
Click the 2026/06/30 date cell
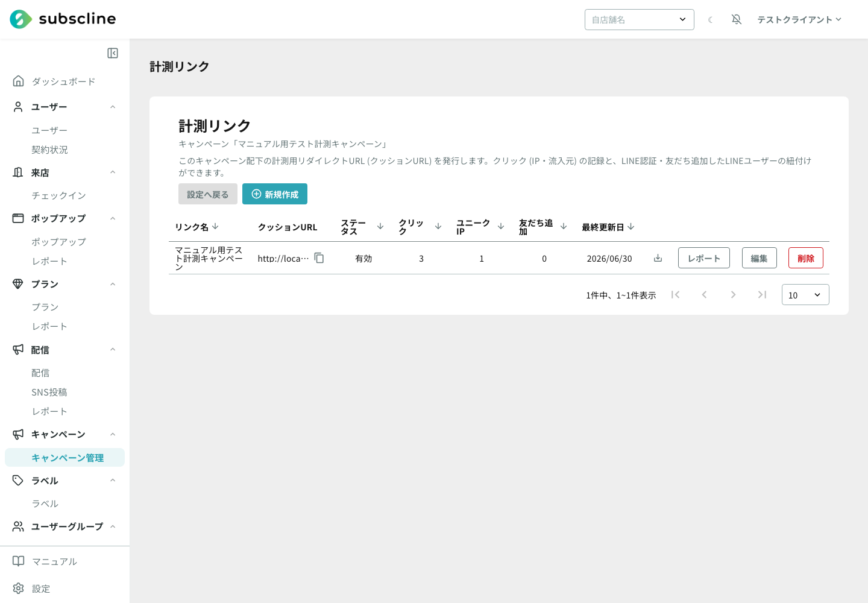609,258
